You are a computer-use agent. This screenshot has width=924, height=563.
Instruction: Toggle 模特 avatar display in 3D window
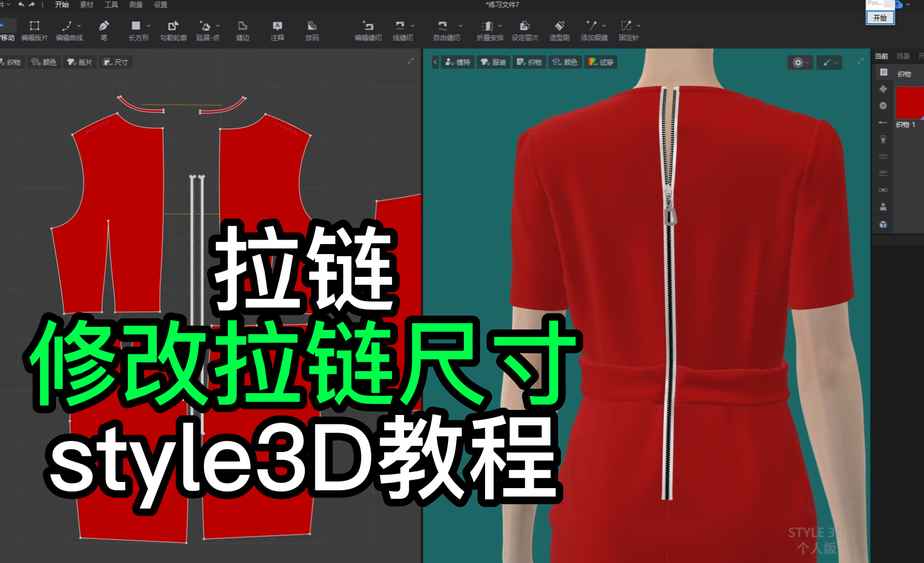[458, 62]
